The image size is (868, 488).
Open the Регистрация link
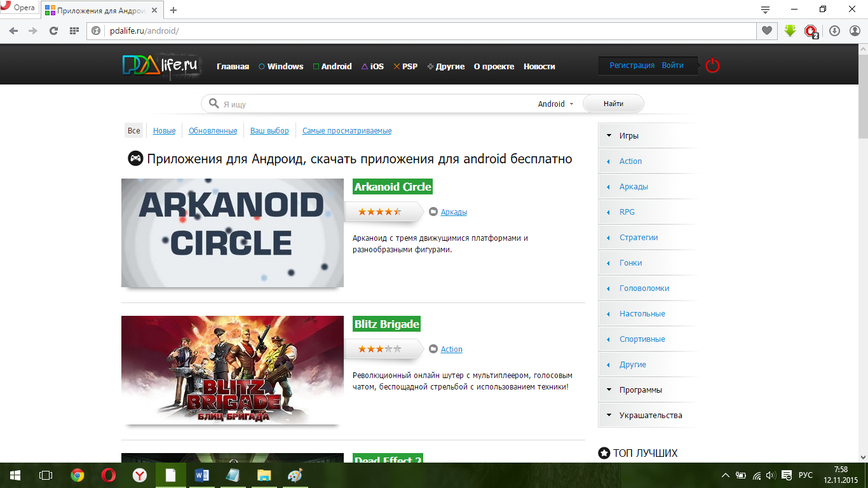pos(632,65)
